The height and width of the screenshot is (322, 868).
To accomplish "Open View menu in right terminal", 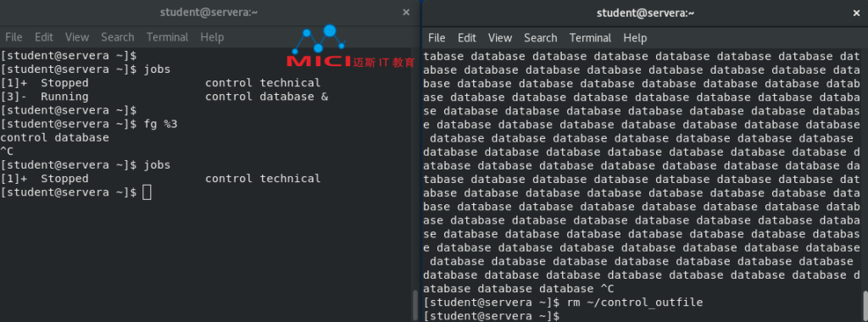I will pos(500,37).
